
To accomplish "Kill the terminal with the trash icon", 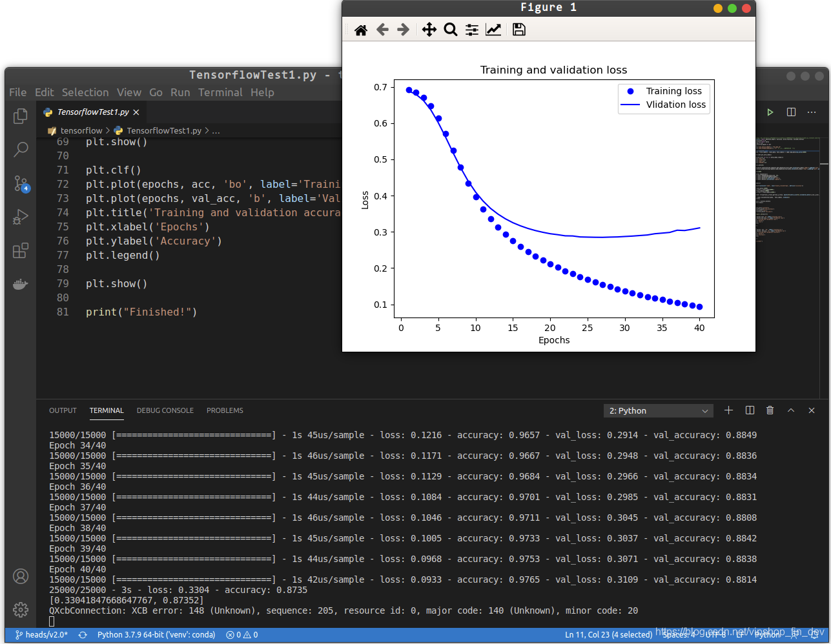I will coord(770,410).
